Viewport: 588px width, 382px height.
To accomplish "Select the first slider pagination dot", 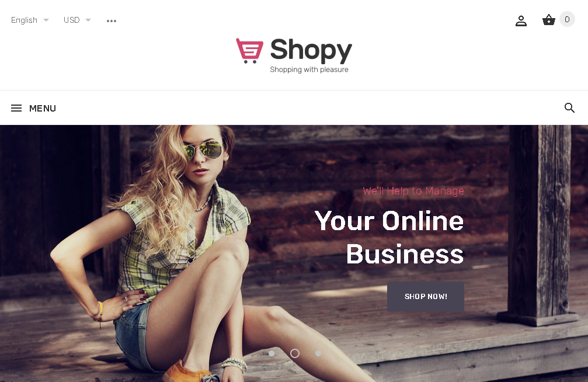I will click(272, 353).
